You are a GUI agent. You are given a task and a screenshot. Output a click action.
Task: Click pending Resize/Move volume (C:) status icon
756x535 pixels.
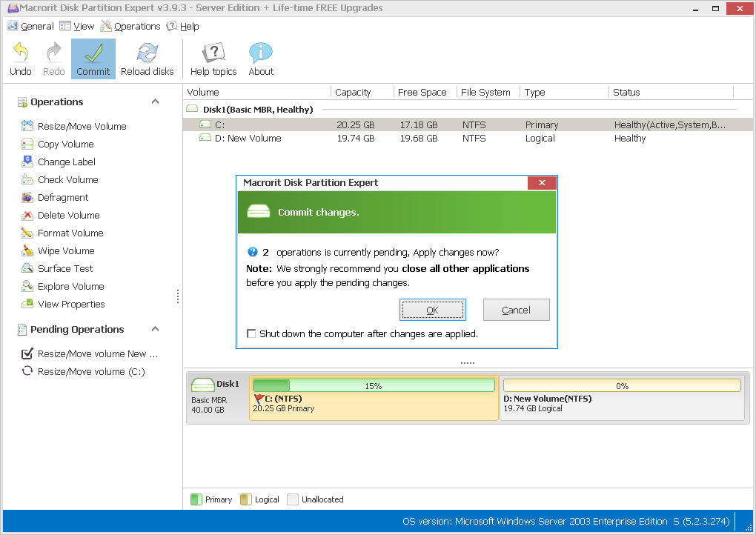(x=27, y=371)
